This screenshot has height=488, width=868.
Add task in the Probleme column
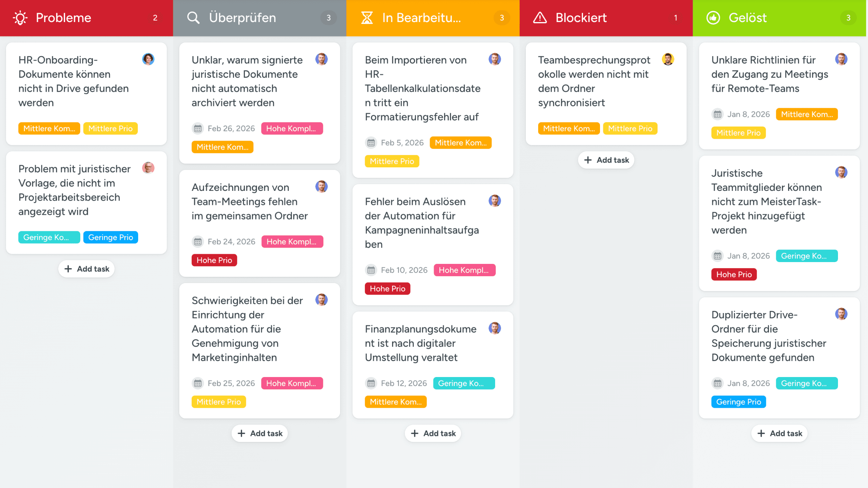pyautogui.click(x=86, y=269)
